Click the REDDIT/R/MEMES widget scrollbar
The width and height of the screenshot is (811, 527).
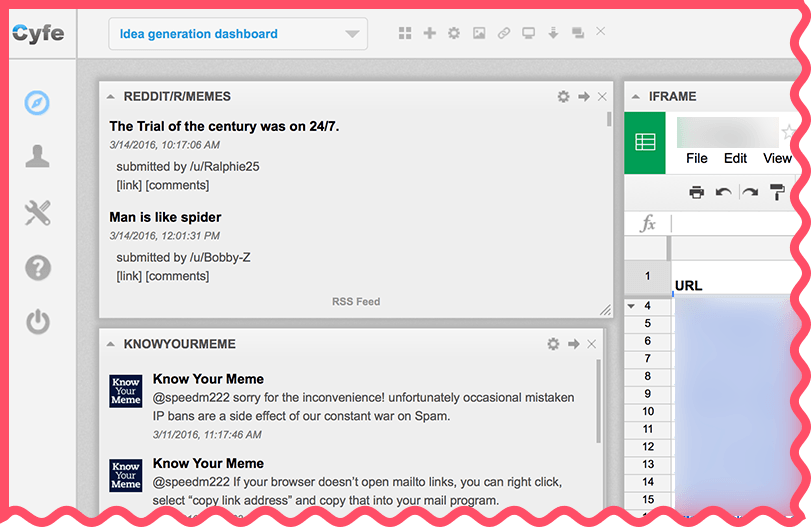(609, 119)
